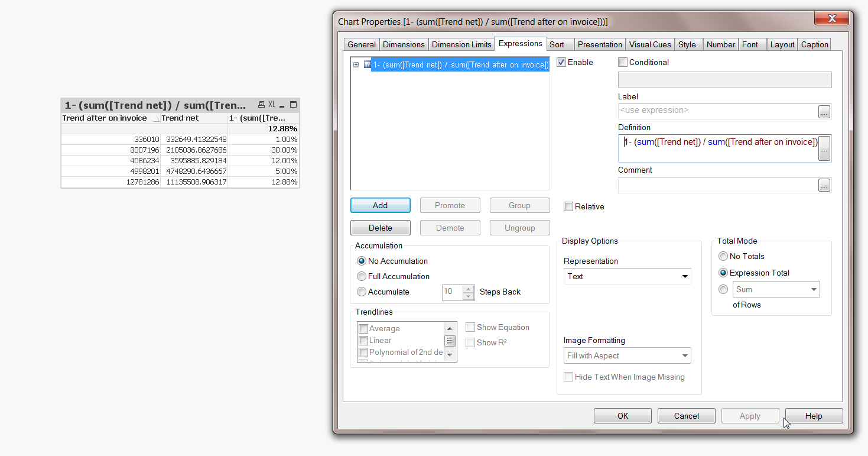Switch to the General tab
The width and height of the screenshot is (868, 456).
pos(362,44)
